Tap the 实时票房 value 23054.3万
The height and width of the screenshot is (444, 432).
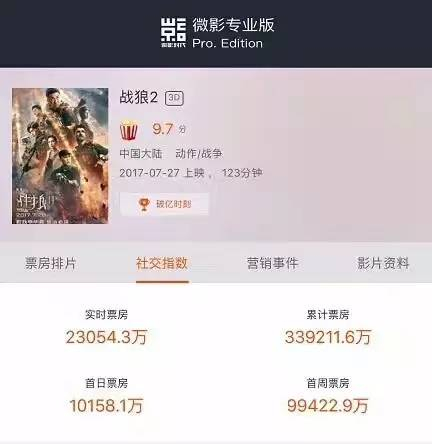click(x=106, y=337)
